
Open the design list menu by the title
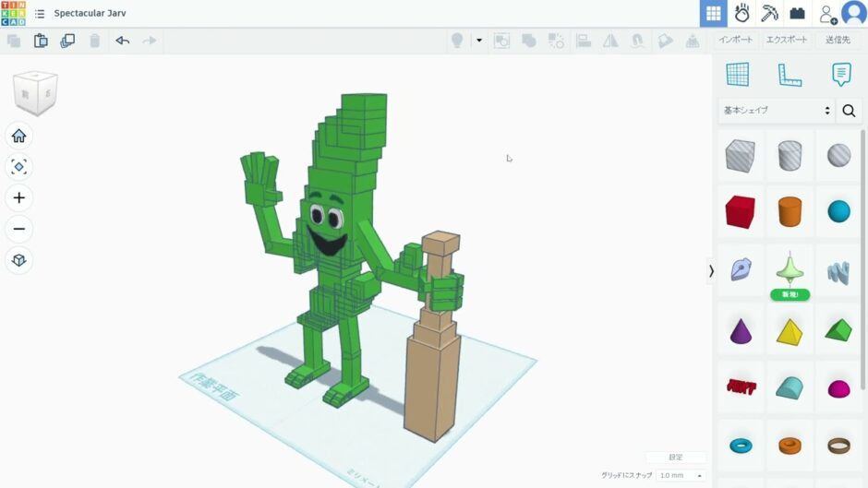pyautogui.click(x=40, y=14)
